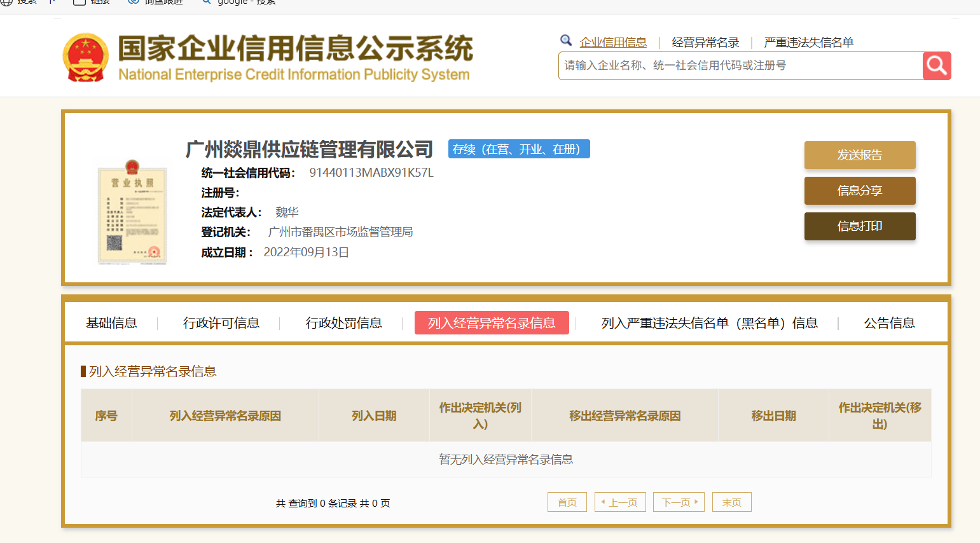Click the 列入日期 column header
The height and width of the screenshot is (543, 980).
pyautogui.click(x=374, y=416)
